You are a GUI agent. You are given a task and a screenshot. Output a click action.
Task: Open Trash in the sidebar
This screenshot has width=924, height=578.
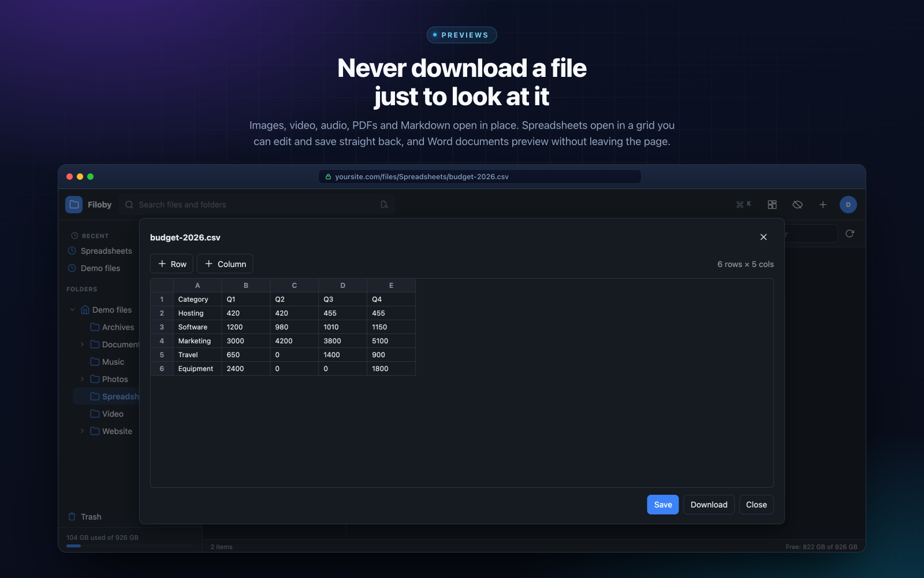84,517
